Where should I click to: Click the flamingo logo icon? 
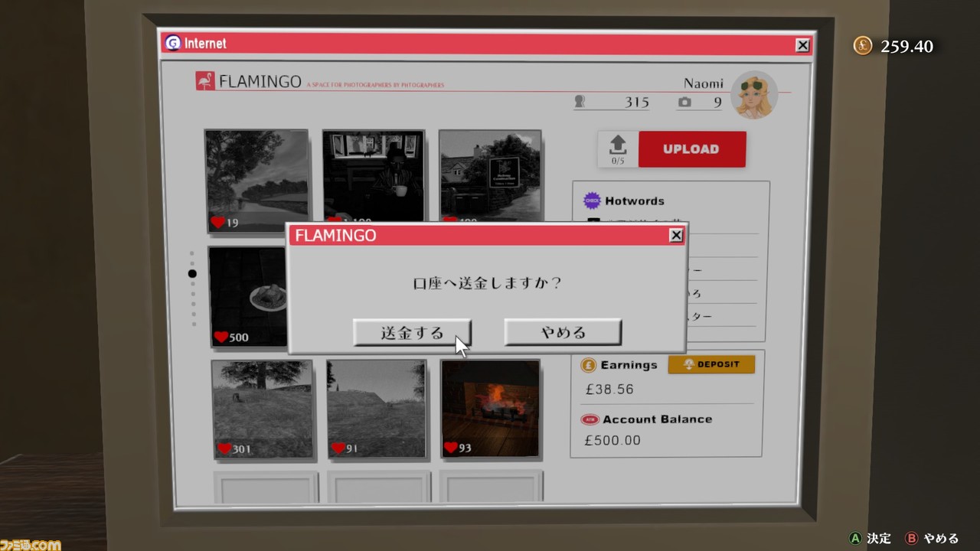(x=204, y=81)
